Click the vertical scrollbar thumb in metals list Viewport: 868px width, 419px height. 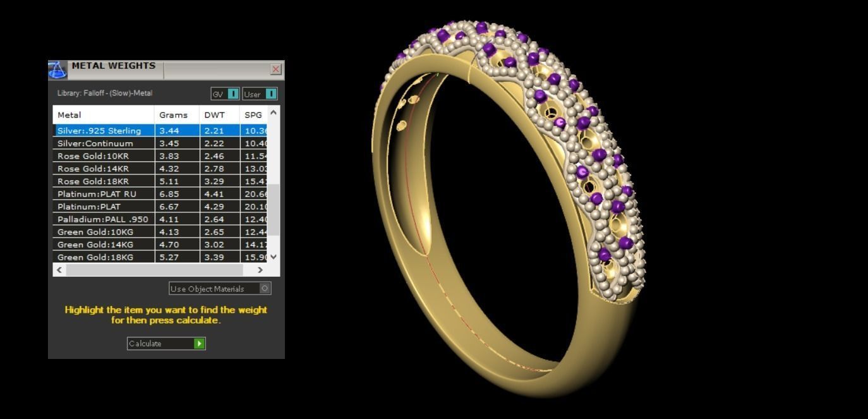(x=274, y=209)
